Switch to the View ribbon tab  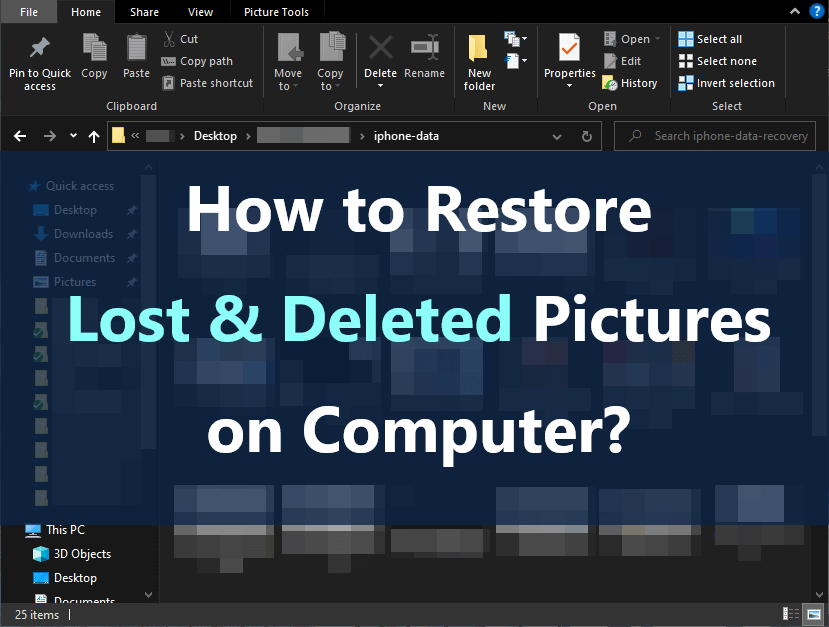200,12
